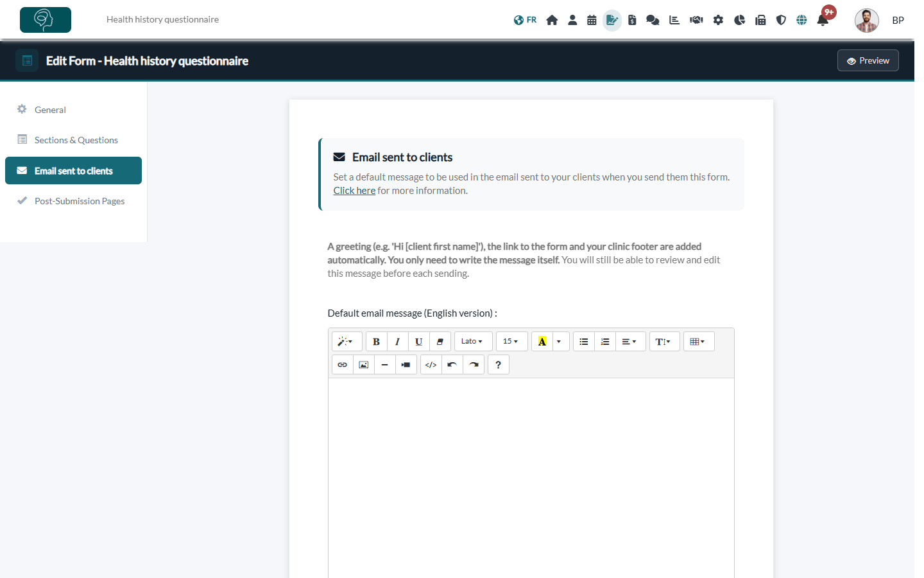Viewport: 924px width, 578px height.
Task: Insert a hyperlink with the link button
Action: [x=343, y=365]
